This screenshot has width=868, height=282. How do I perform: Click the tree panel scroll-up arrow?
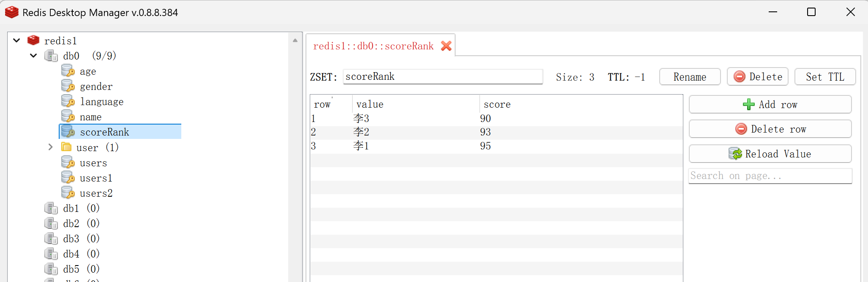click(295, 41)
